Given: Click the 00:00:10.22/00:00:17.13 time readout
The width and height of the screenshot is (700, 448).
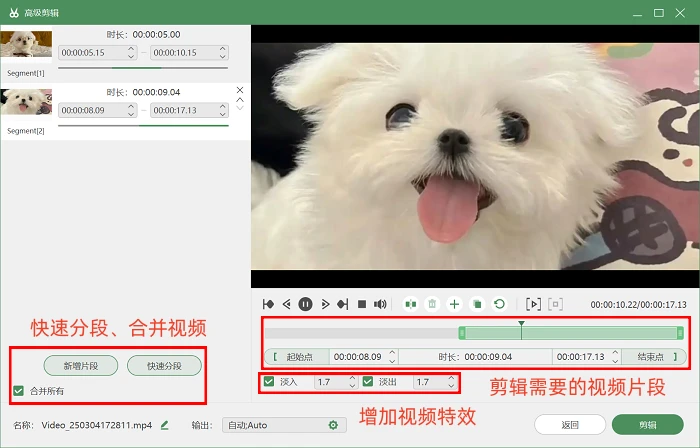Looking at the screenshot, I should pyautogui.click(x=638, y=305).
